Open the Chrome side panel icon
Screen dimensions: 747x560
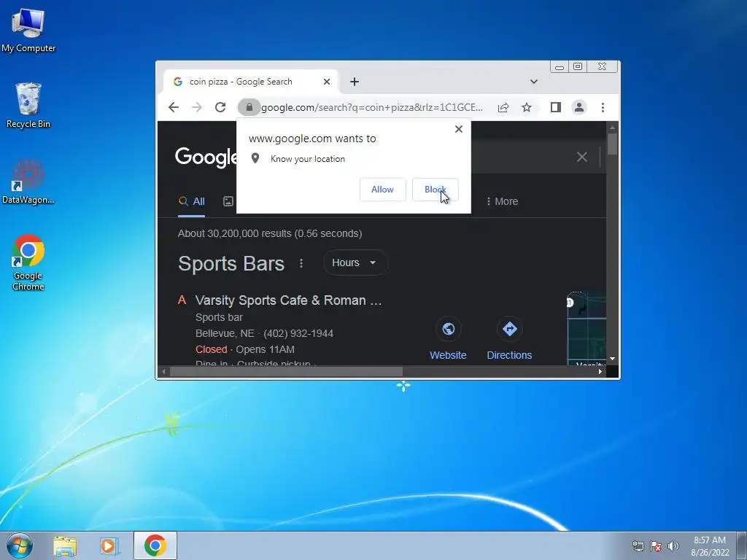click(x=555, y=107)
